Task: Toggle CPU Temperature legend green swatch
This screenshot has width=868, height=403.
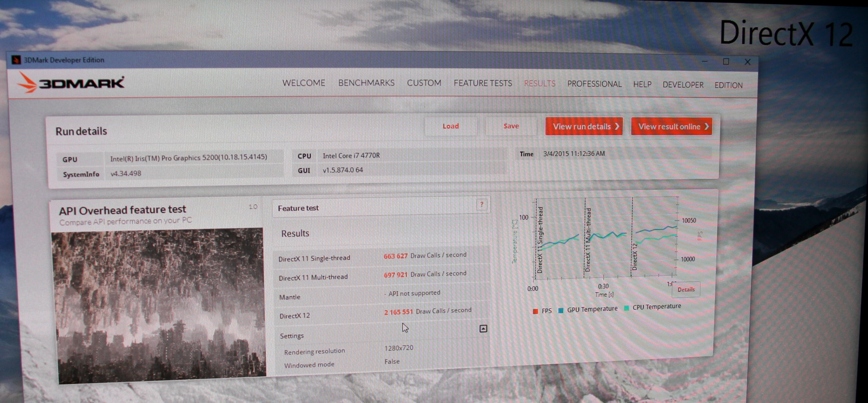Action: 626,308
